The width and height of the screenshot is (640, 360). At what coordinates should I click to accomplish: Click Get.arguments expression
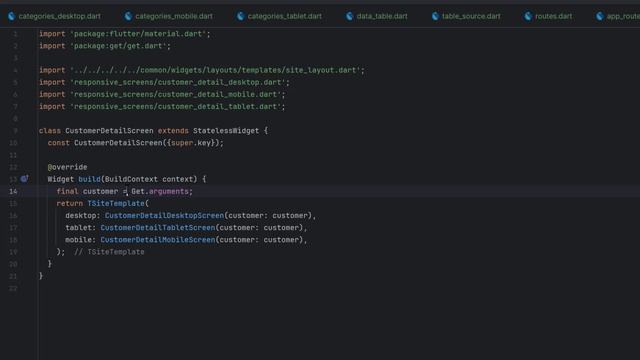click(x=160, y=191)
